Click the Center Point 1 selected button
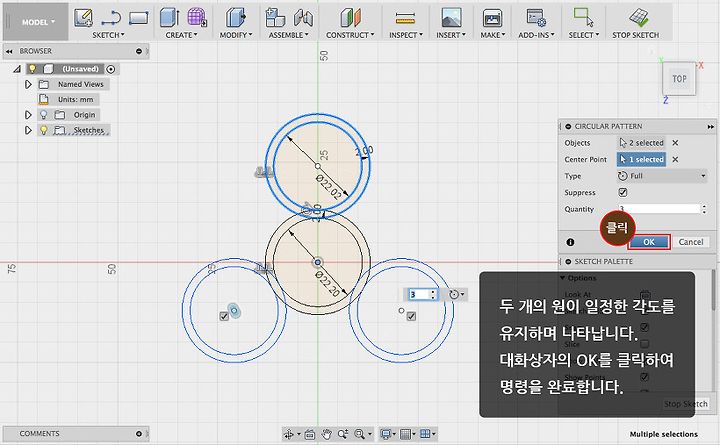The height and width of the screenshot is (445, 720). point(641,159)
